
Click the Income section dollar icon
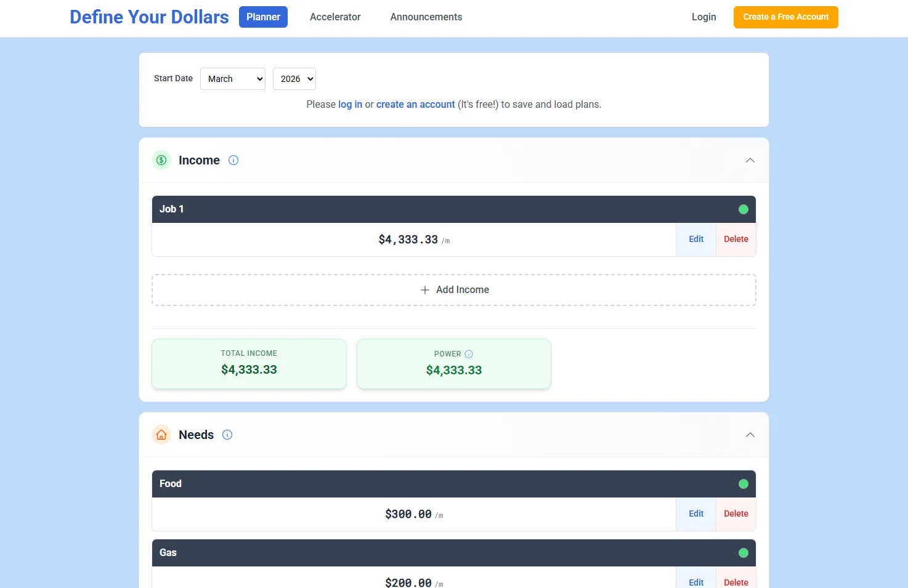click(161, 160)
